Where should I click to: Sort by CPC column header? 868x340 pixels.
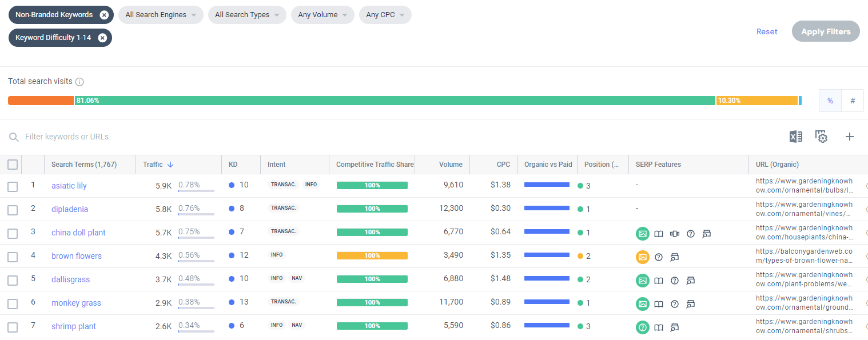click(x=503, y=165)
